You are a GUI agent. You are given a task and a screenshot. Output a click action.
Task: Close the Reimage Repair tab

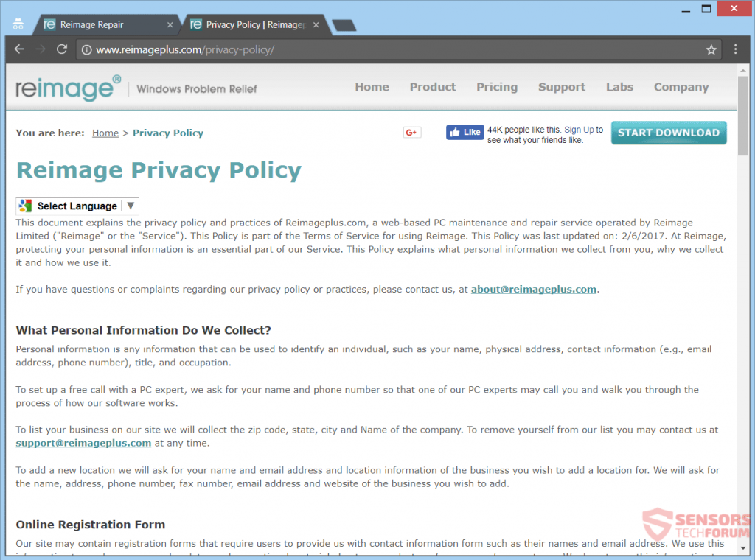170,24
